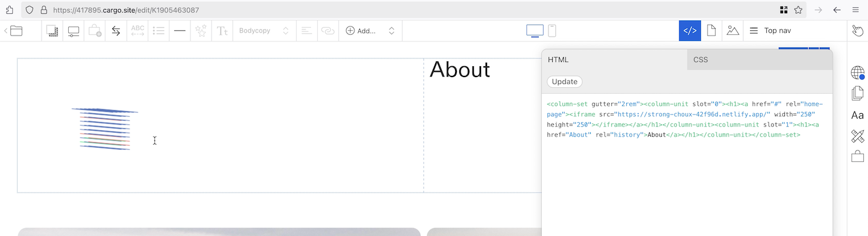
Task: Click the swap arrows icon
Action: 116,31
